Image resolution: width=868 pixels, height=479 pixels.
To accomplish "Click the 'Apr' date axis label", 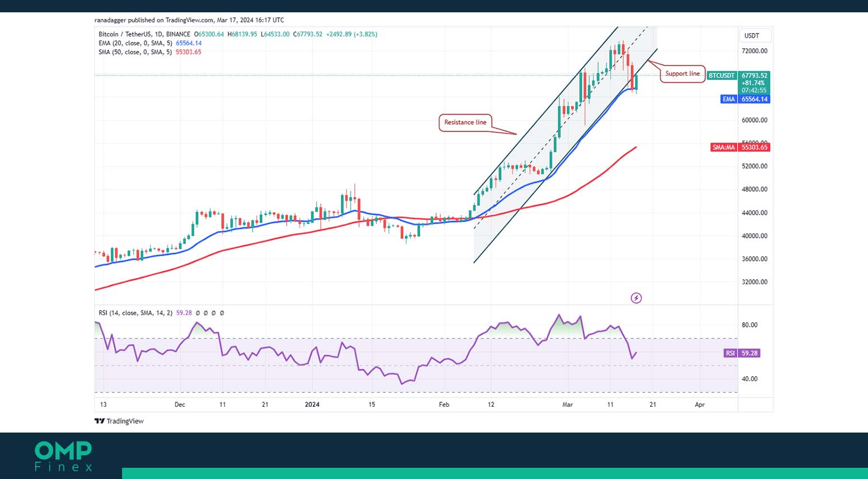I will pos(700,405).
